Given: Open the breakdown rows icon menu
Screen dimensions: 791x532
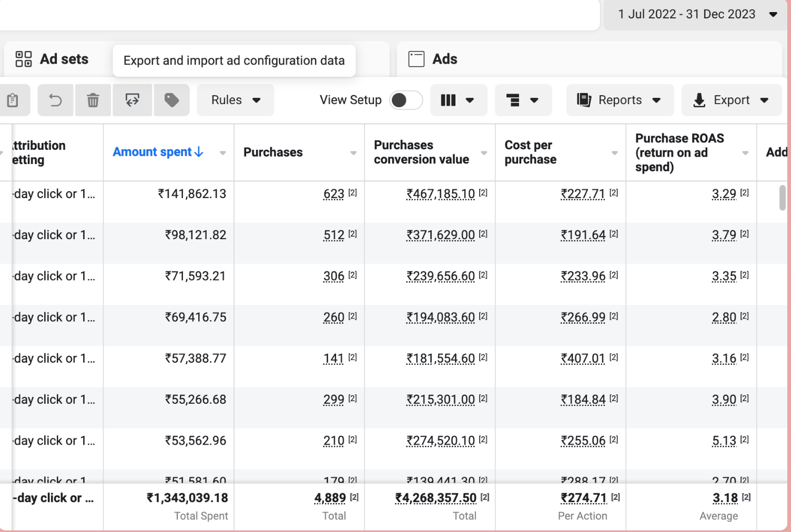Looking at the screenshot, I should click(523, 100).
